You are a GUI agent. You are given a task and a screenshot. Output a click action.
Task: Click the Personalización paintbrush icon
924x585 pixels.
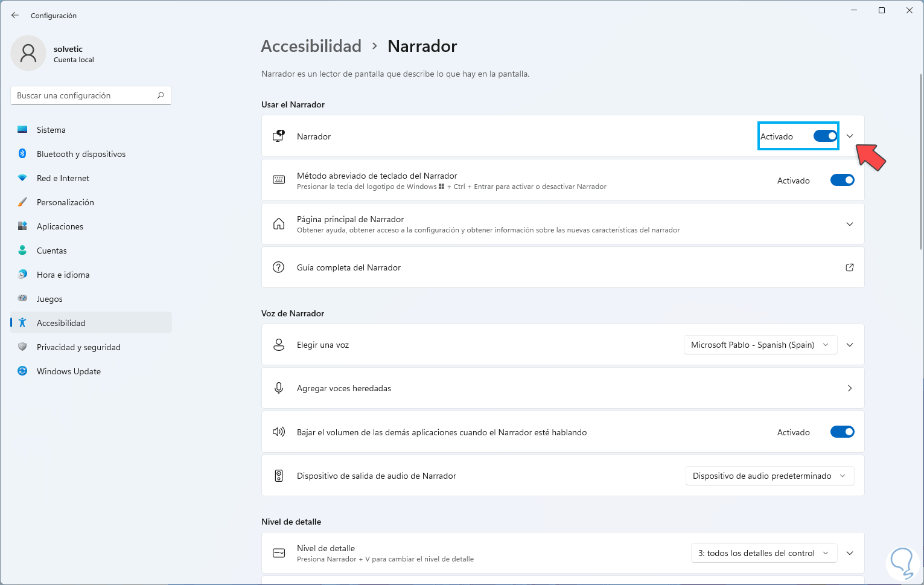(22, 202)
